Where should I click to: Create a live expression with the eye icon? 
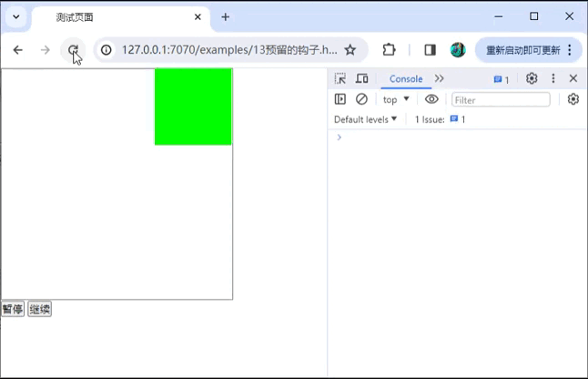pyautogui.click(x=431, y=99)
